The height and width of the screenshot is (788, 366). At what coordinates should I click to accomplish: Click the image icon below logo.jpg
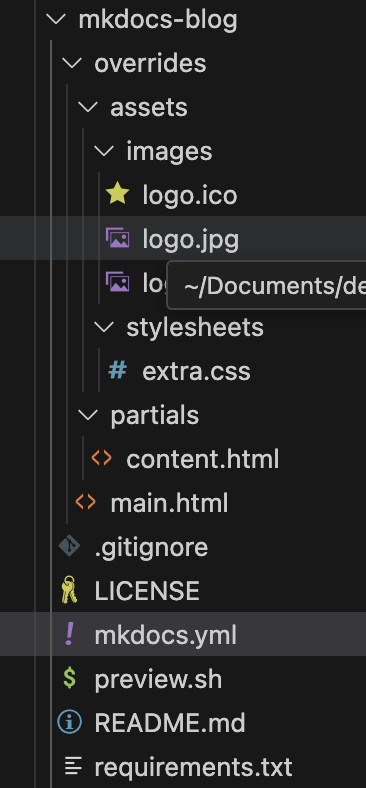pyautogui.click(x=118, y=282)
